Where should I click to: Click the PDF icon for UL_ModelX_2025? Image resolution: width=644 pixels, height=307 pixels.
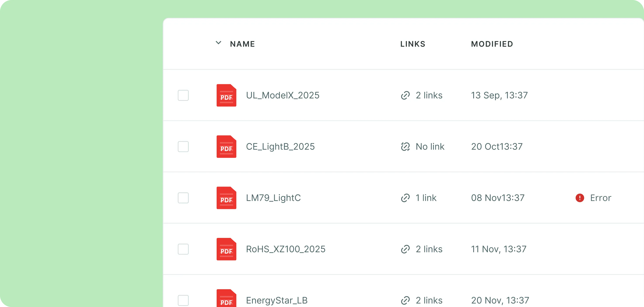point(226,95)
